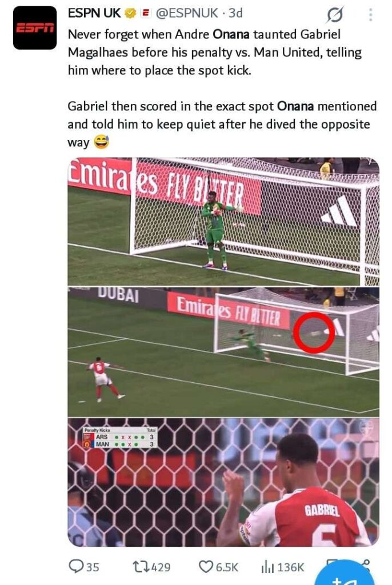
Task: Open the three-dot more options menu
Action: 370,14
